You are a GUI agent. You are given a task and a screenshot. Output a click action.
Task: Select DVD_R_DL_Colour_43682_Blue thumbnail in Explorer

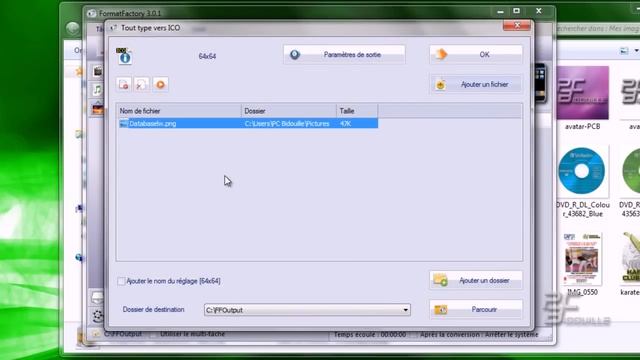582,171
